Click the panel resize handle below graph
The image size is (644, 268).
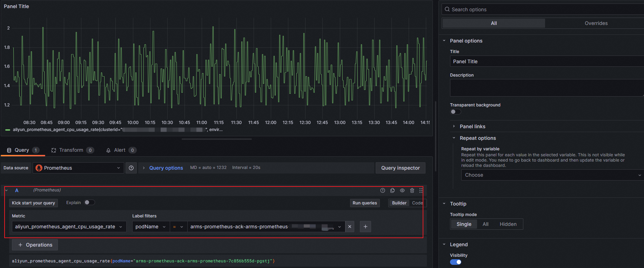tap(217, 139)
